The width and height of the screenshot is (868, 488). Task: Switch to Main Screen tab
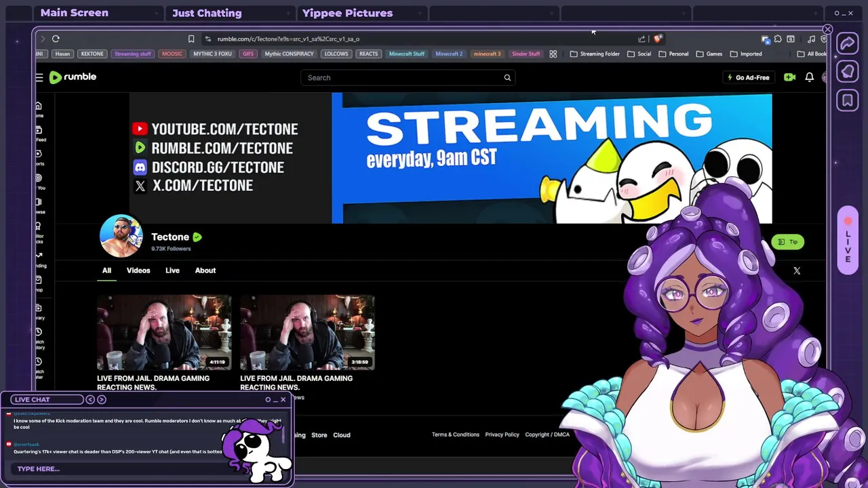tap(75, 13)
